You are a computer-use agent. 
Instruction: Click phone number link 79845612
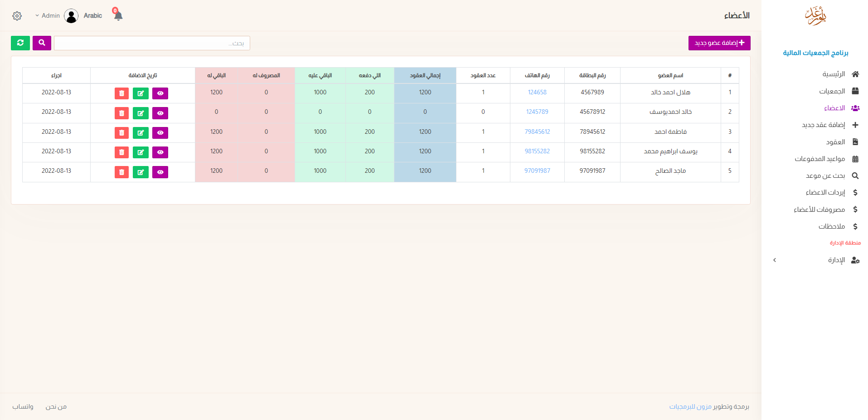click(537, 132)
